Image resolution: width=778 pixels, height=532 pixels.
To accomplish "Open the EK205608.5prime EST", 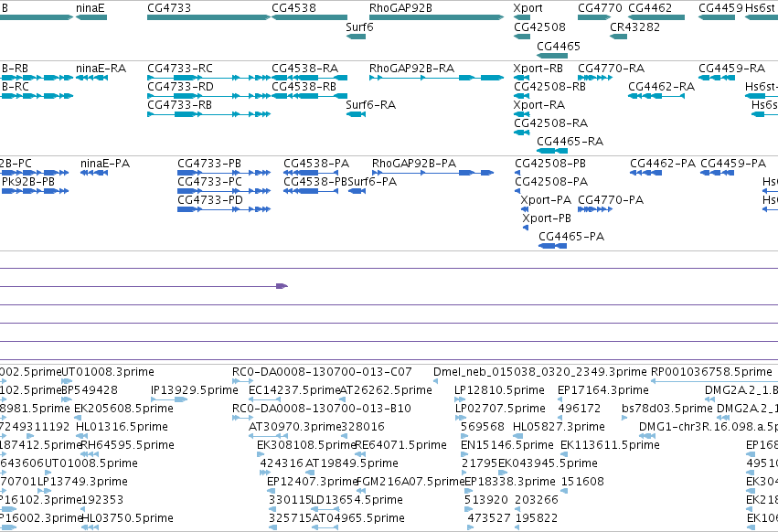I will [x=77, y=418].
